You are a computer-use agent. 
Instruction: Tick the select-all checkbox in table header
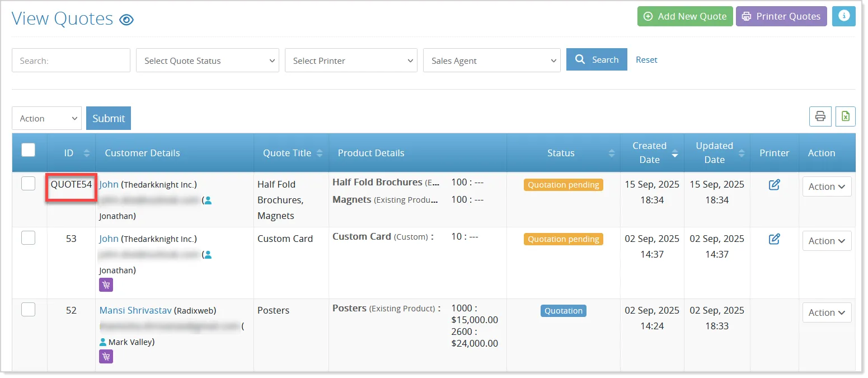[28, 150]
